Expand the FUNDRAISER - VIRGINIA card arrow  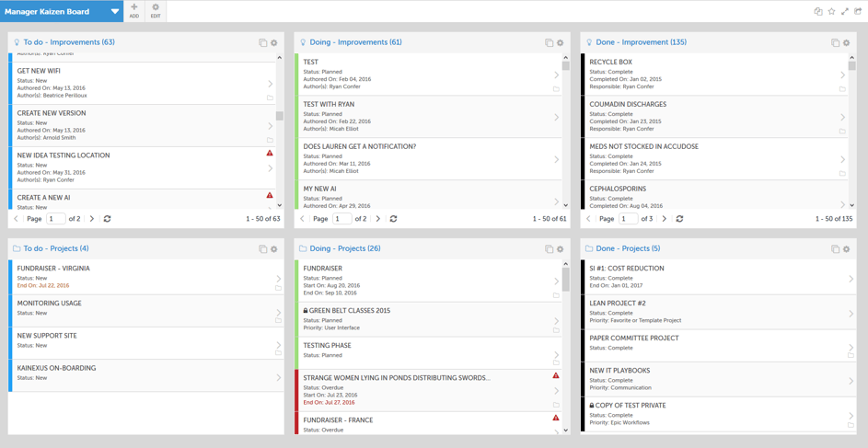[279, 279]
